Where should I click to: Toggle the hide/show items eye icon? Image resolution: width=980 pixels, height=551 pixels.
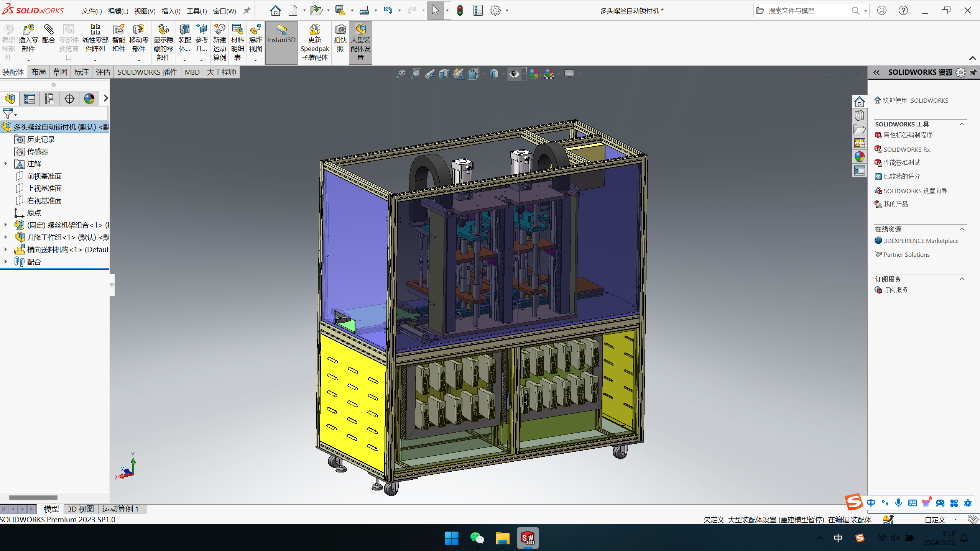point(514,74)
